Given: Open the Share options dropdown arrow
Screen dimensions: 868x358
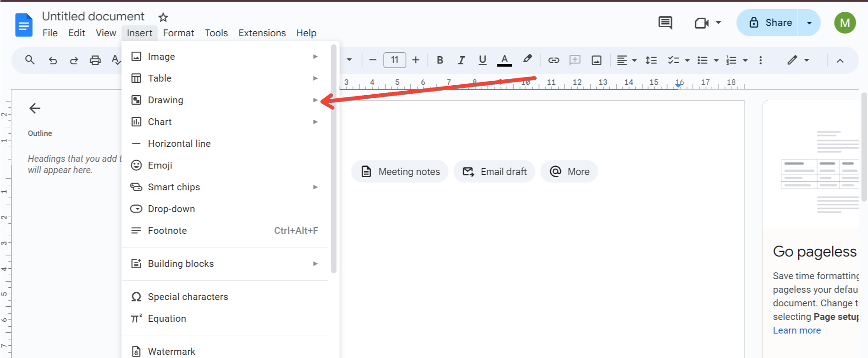Looking at the screenshot, I should (809, 23).
